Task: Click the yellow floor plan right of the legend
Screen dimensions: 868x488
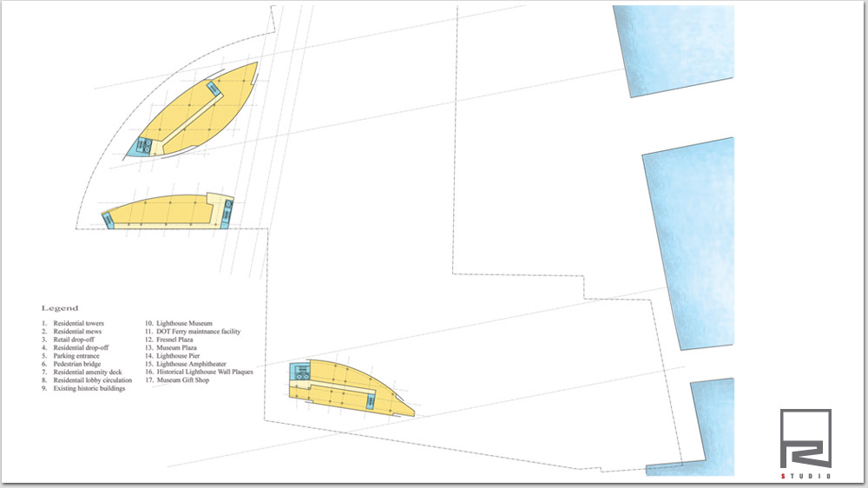Action: pos(352,388)
